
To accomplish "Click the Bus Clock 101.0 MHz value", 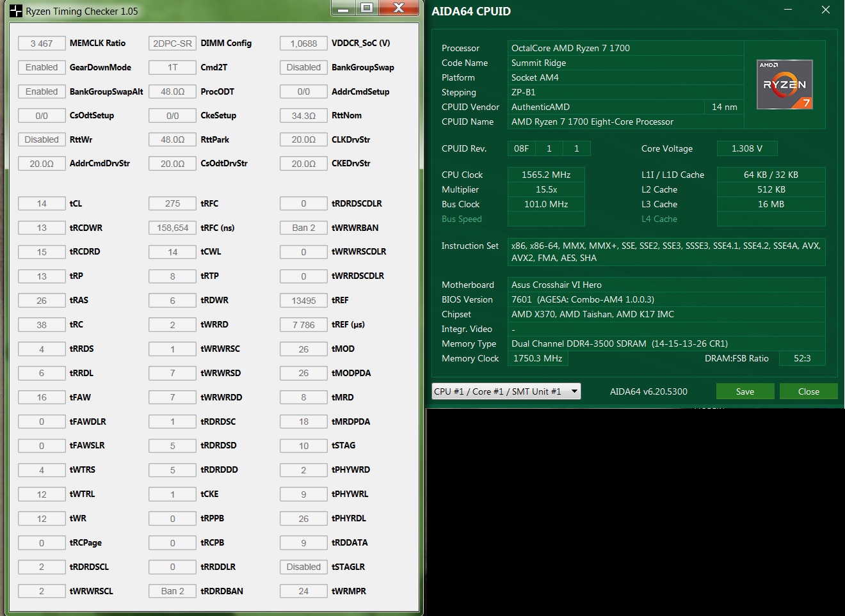I will click(x=546, y=204).
